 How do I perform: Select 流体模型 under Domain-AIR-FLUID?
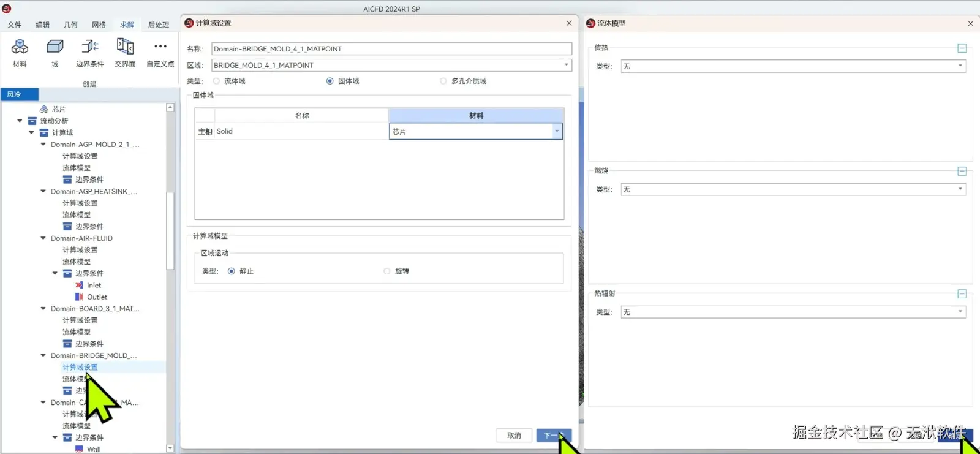77,262
